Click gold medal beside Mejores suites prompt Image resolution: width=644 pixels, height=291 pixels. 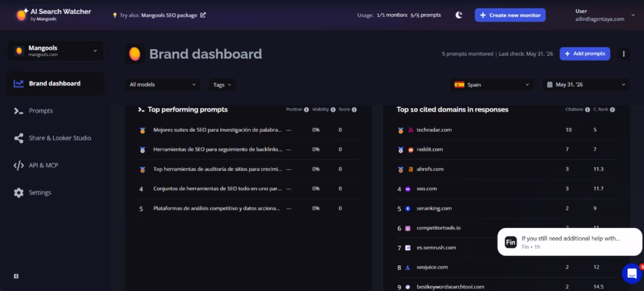pos(143,130)
